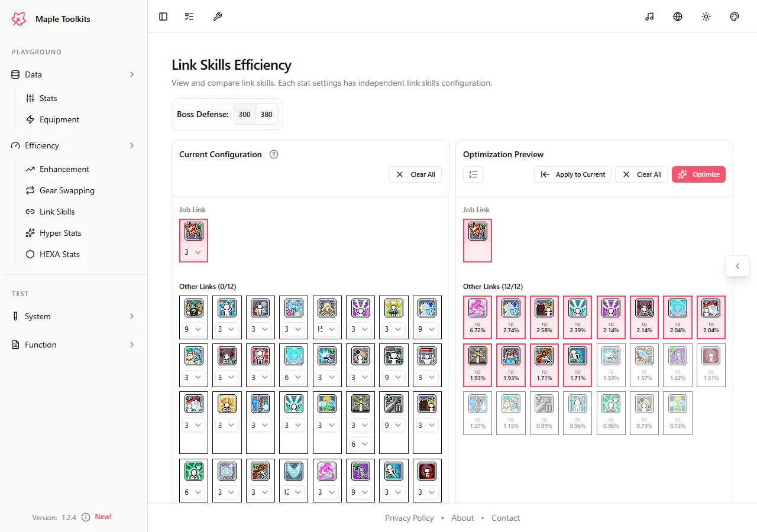Expand the System section chevron

click(132, 316)
